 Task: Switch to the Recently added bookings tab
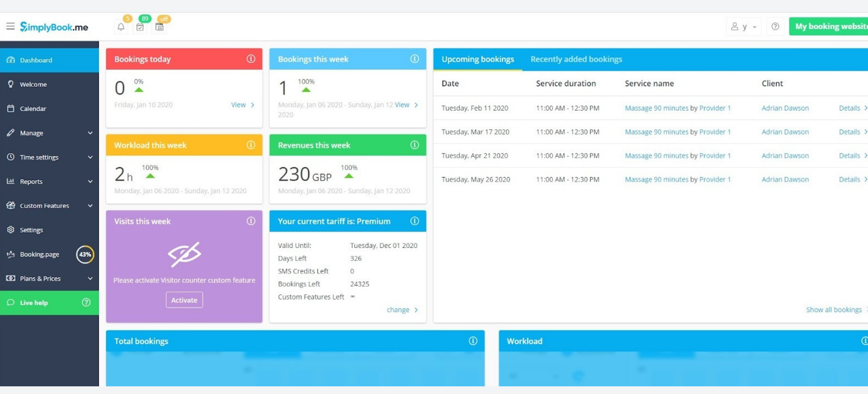576,59
